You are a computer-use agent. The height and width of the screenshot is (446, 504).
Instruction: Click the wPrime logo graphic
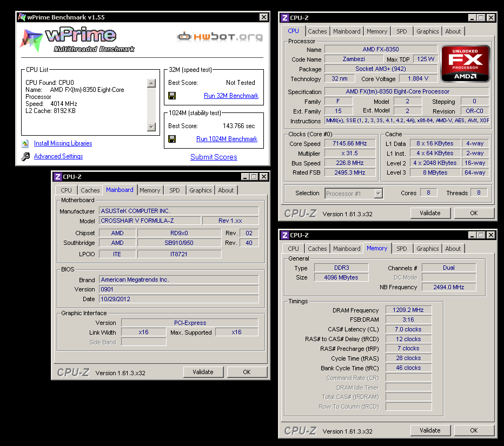click(x=77, y=39)
